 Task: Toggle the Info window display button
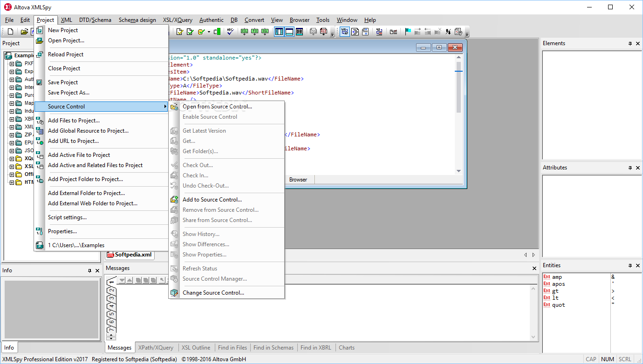tap(289, 32)
